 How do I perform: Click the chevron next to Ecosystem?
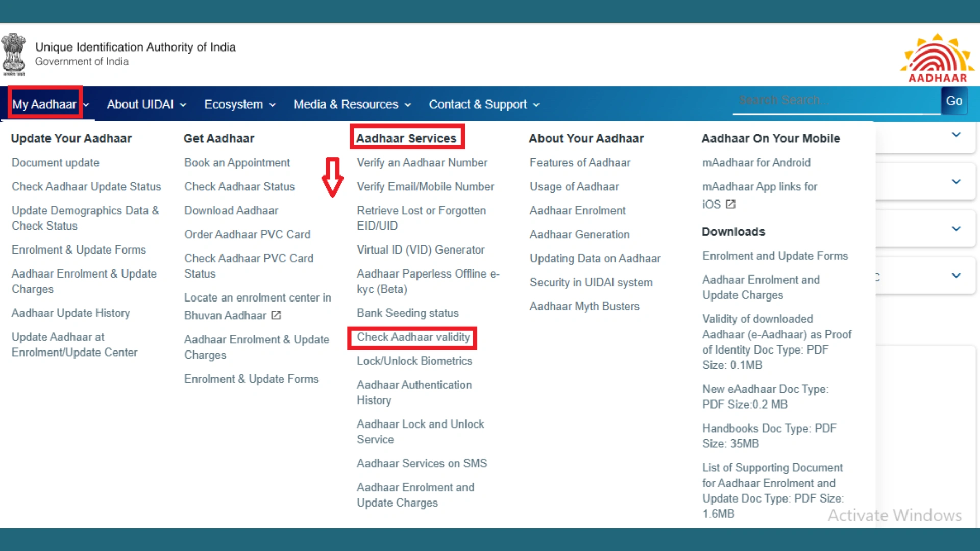click(272, 105)
